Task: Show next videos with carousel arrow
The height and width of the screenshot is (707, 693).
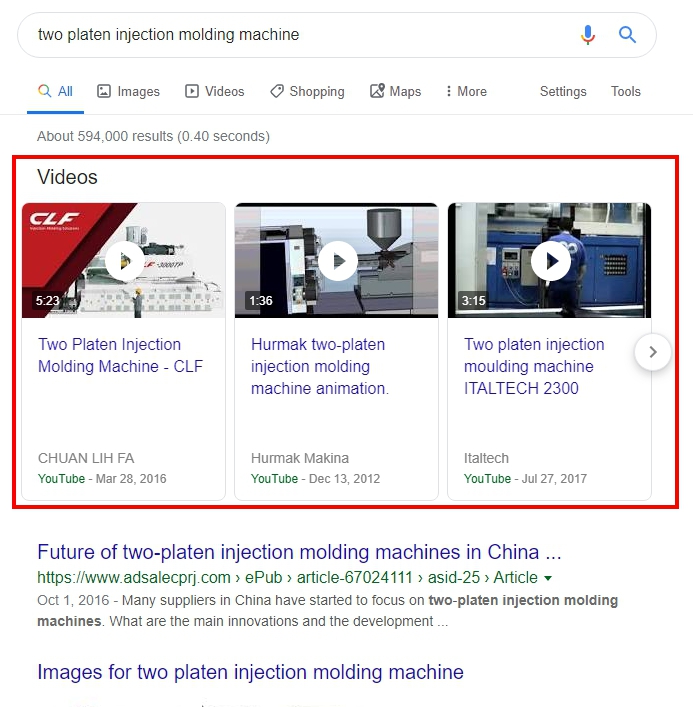Action: tap(652, 352)
